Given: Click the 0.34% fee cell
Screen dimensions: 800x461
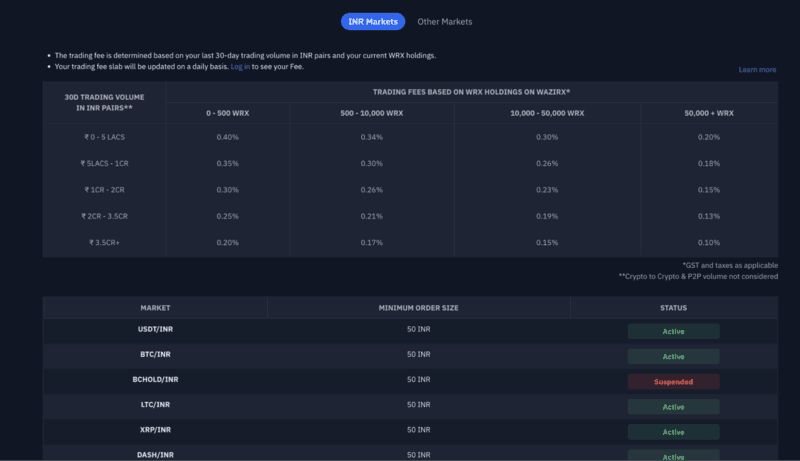Looking at the screenshot, I should pos(371,137).
